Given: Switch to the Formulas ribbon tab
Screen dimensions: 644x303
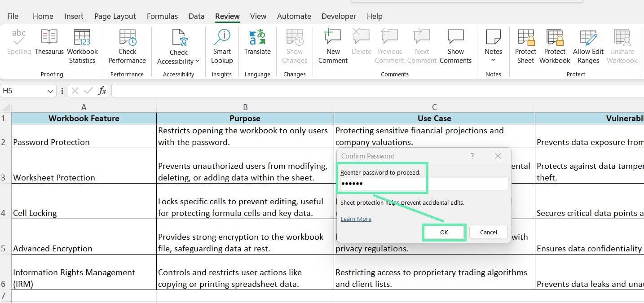Looking at the screenshot, I should (162, 16).
